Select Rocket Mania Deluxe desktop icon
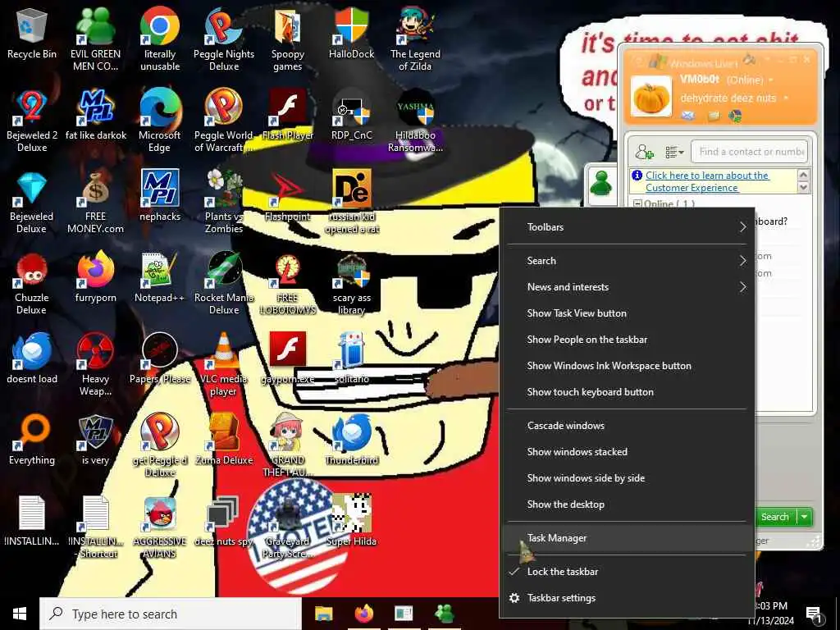The image size is (840, 630). 224,283
